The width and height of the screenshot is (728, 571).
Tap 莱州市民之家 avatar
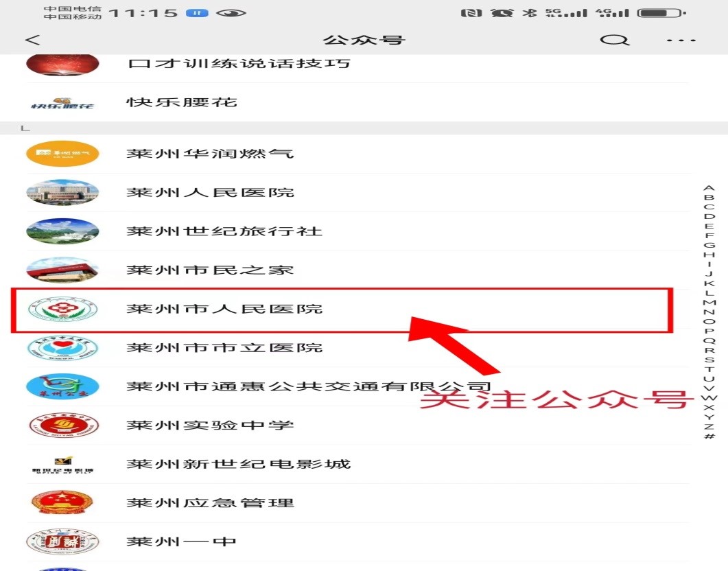click(62, 270)
